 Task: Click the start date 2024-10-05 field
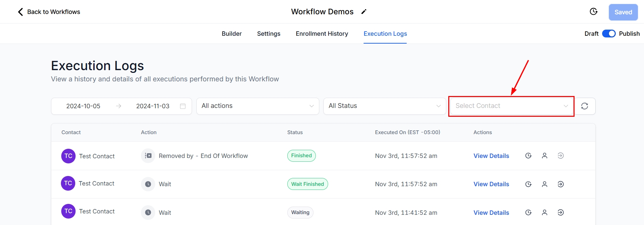click(x=83, y=106)
